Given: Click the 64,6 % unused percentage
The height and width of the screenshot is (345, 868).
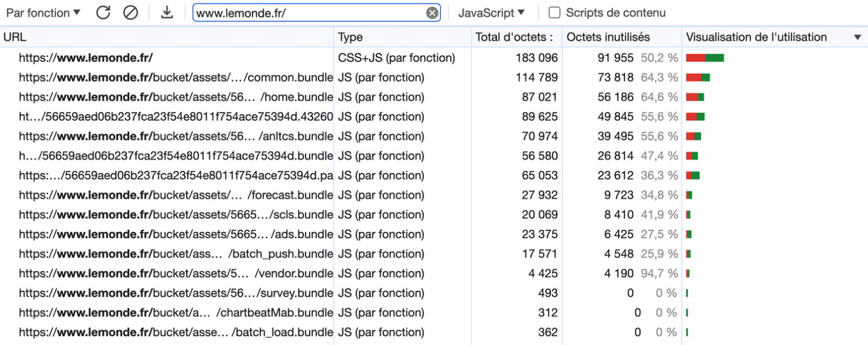Looking at the screenshot, I should 659,97.
